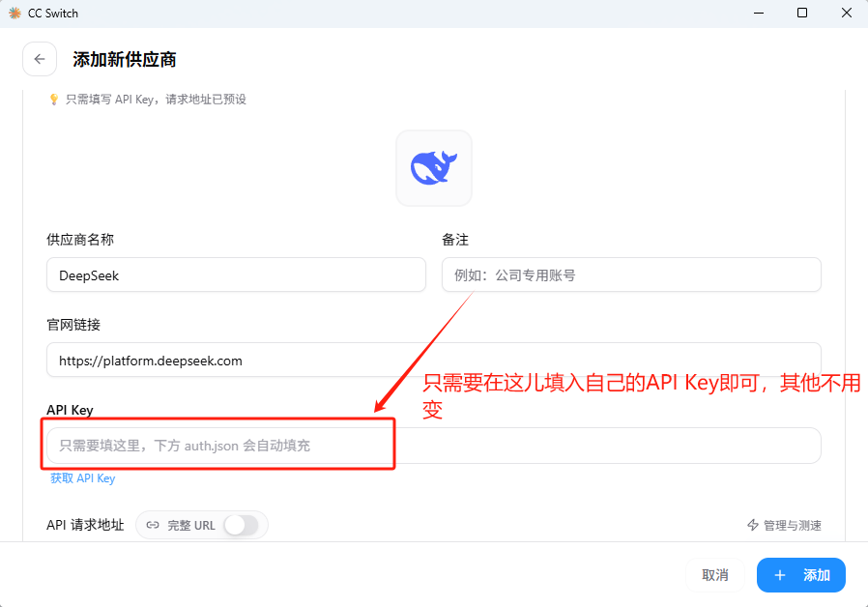This screenshot has height=607, width=868.
Task: Close the CC Switch window
Action: coord(847,14)
